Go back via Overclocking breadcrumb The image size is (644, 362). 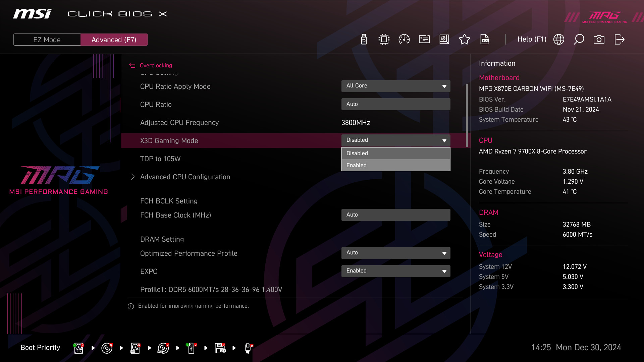pyautogui.click(x=156, y=65)
